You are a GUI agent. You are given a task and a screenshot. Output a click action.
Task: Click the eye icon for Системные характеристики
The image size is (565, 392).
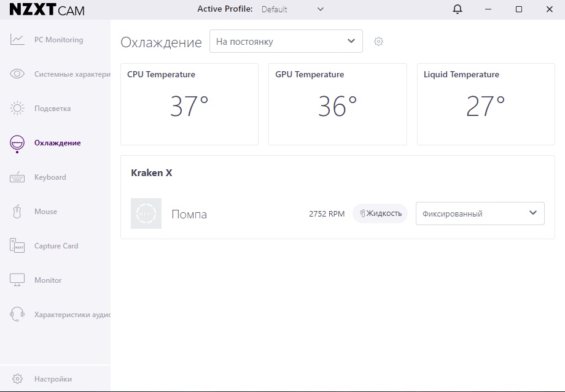(17, 74)
